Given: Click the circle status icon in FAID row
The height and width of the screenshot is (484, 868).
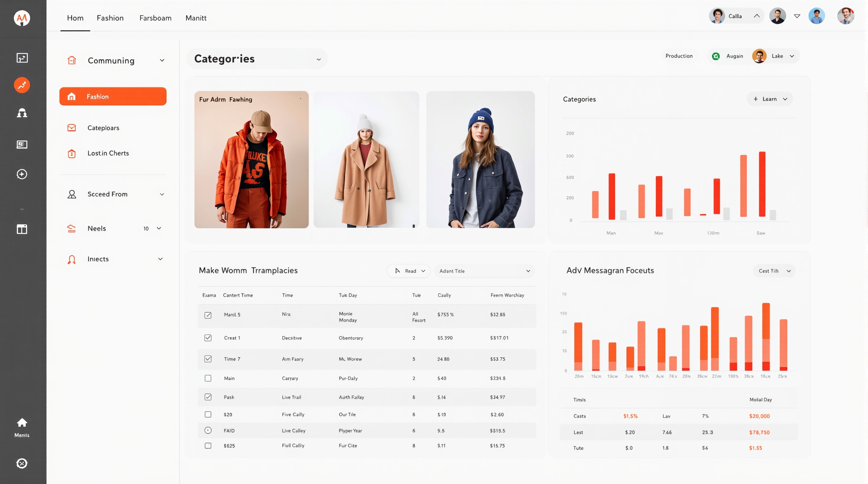Looking at the screenshot, I should point(208,430).
